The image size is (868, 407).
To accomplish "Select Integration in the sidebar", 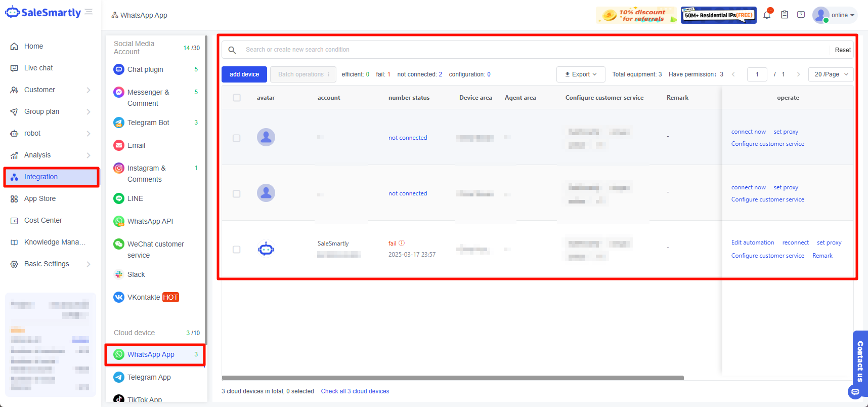I will tap(51, 177).
